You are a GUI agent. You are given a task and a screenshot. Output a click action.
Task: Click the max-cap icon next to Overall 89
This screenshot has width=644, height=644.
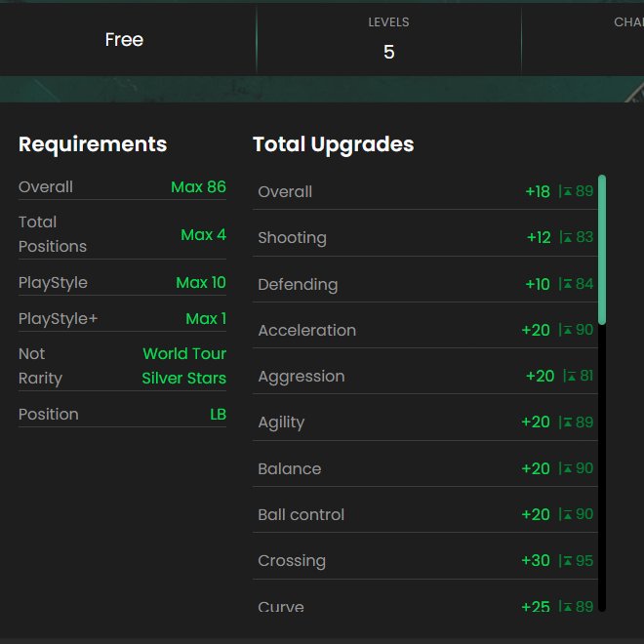(568, 191)
